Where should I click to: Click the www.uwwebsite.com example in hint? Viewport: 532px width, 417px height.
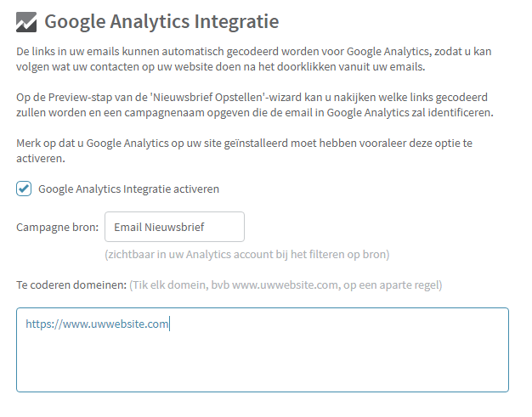(x=285, y=285)
